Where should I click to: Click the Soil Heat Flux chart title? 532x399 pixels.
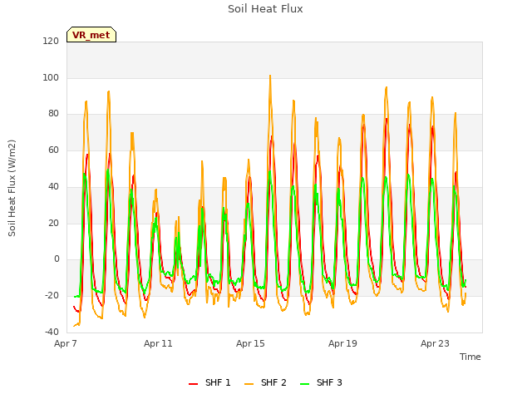coord(265,9)
